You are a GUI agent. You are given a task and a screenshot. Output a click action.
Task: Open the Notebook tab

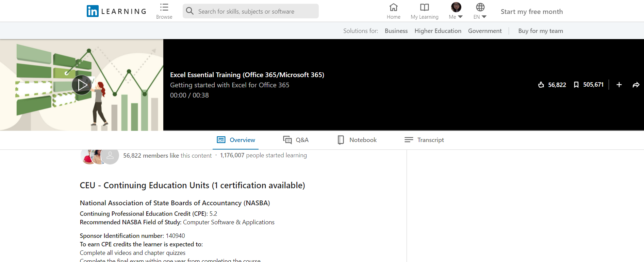pyautogui.click(x=357, y=140)
